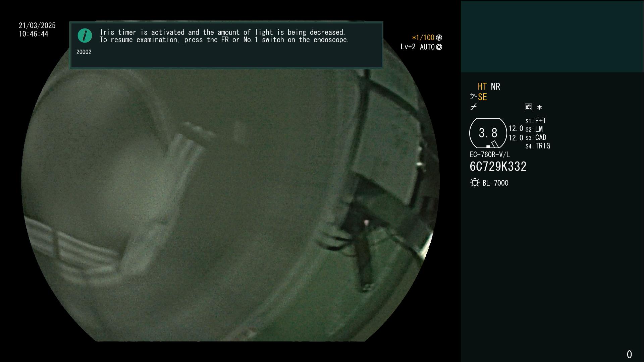Click the light source bulb icon beside BL-7000
644x362 pixels.
coord(475,183)
